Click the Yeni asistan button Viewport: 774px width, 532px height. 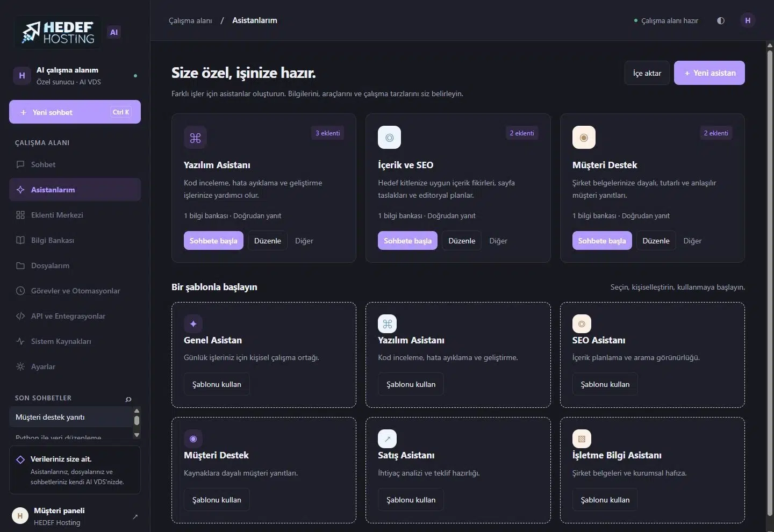click(x=709, y=73)
